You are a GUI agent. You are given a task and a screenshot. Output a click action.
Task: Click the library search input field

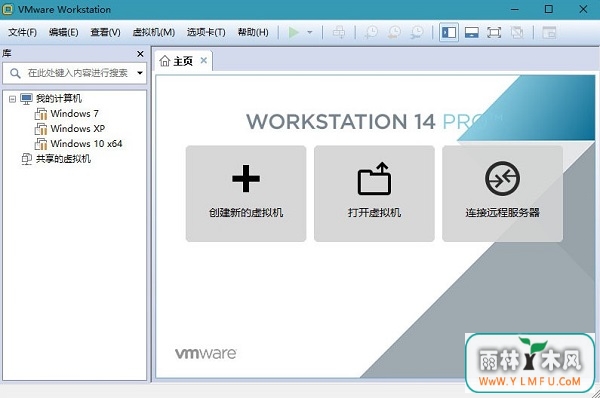75,73
